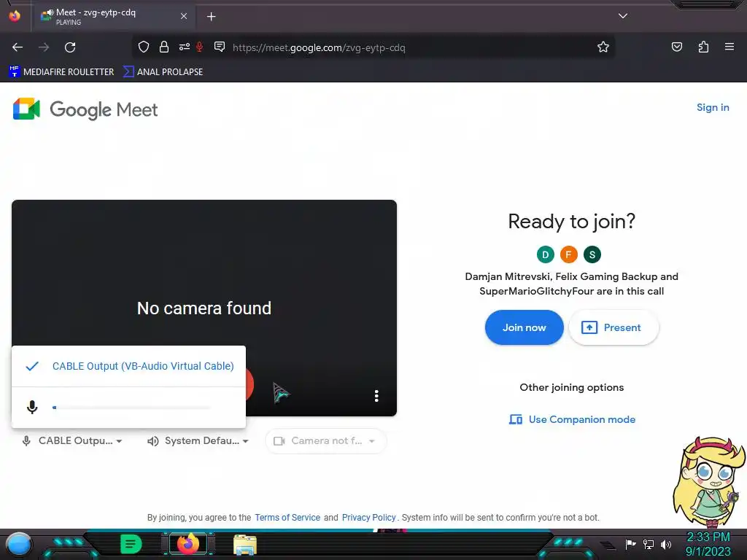Click the Action Center flag tray icon

pyautogui.click(x=630, y=544)
